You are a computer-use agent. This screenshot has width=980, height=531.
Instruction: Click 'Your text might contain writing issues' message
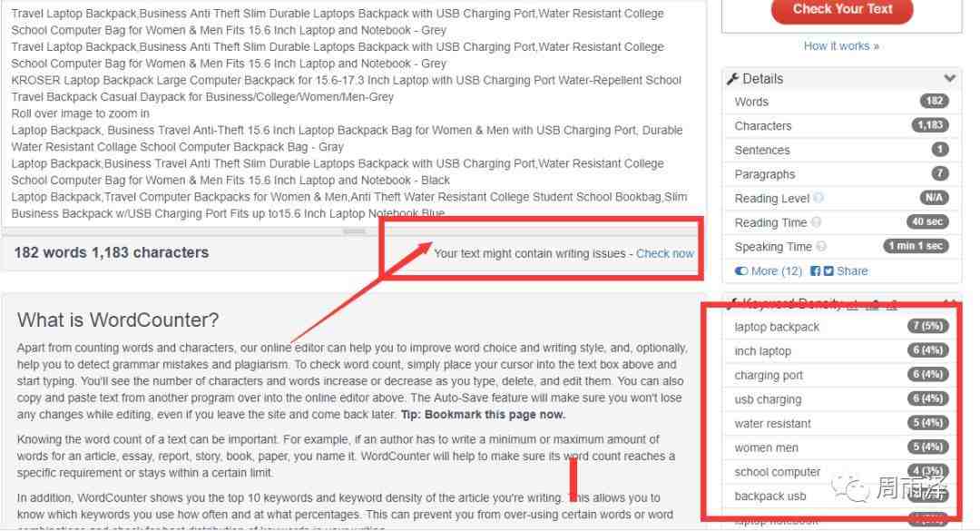530,253
